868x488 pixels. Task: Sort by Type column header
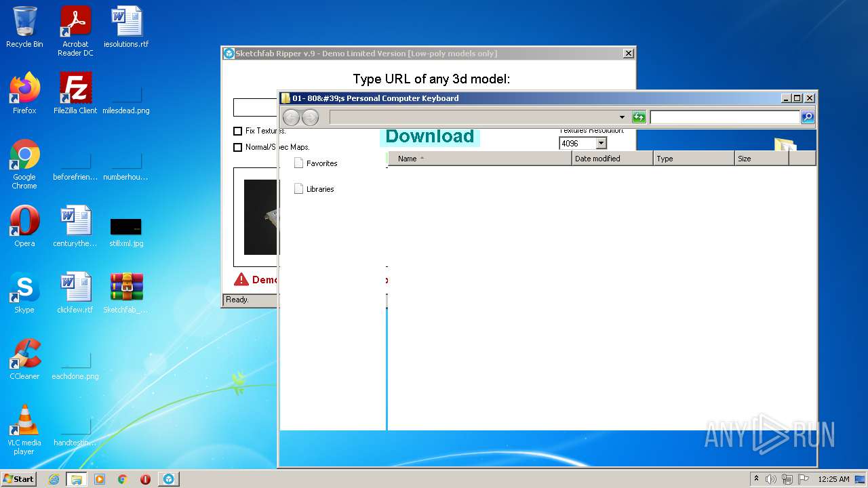[x=694, y=159]
